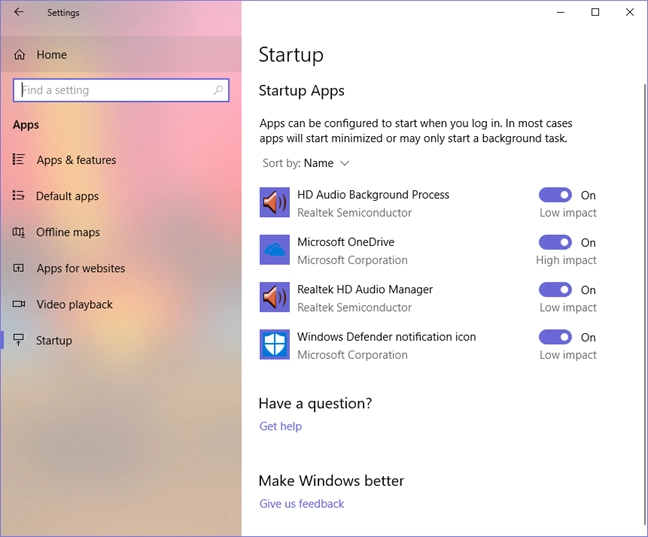Select Offline maps in sidebar
Image resolution: width=648 pixels, height=537 pixels.
[121, 232]
